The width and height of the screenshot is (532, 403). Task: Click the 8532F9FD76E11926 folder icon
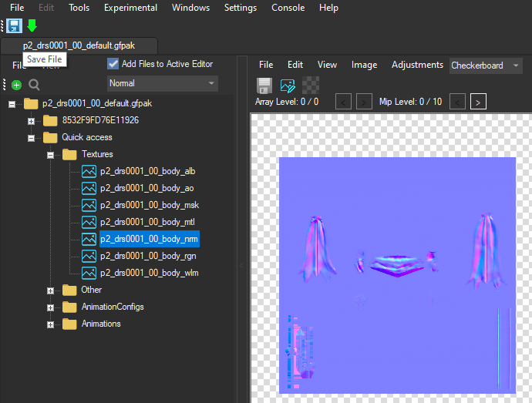coord(50,120)
